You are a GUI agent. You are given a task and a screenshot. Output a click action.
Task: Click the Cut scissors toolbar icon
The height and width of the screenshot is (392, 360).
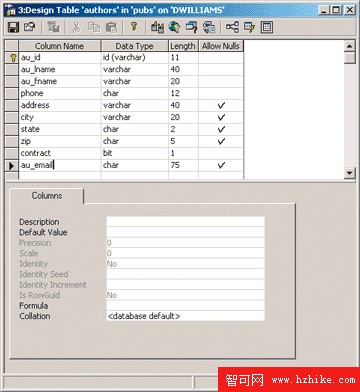tap(77, 27)
